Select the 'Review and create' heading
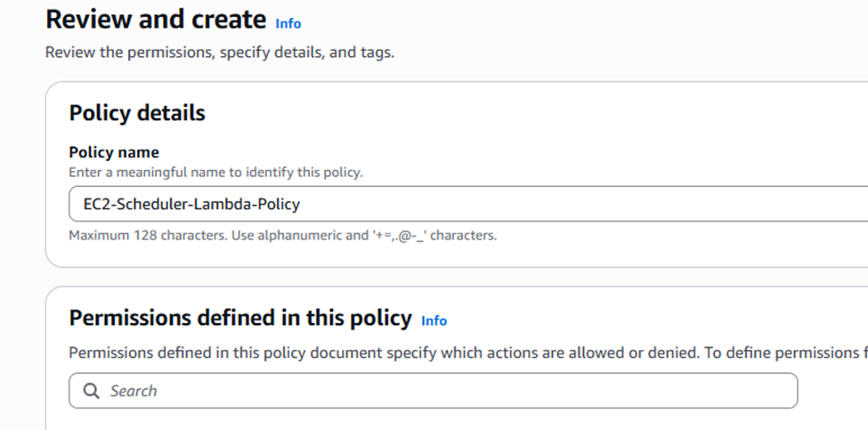868x430 pixels. click(x=156, y=20)
